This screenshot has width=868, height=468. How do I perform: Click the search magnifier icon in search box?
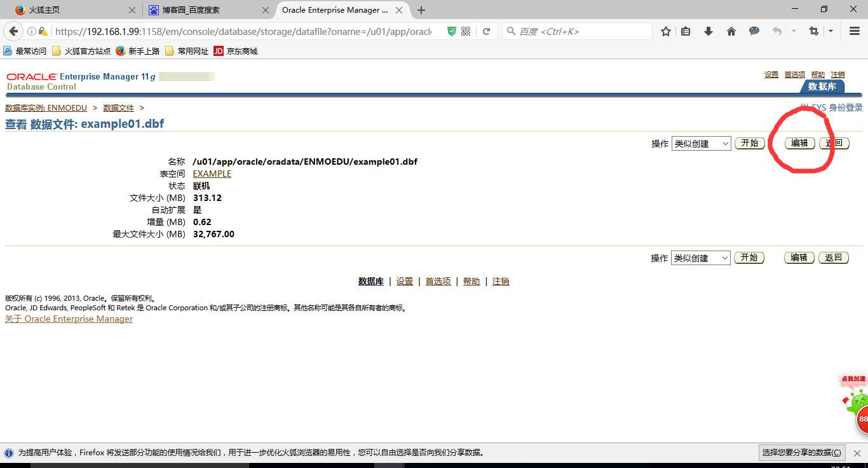[511, 31]
